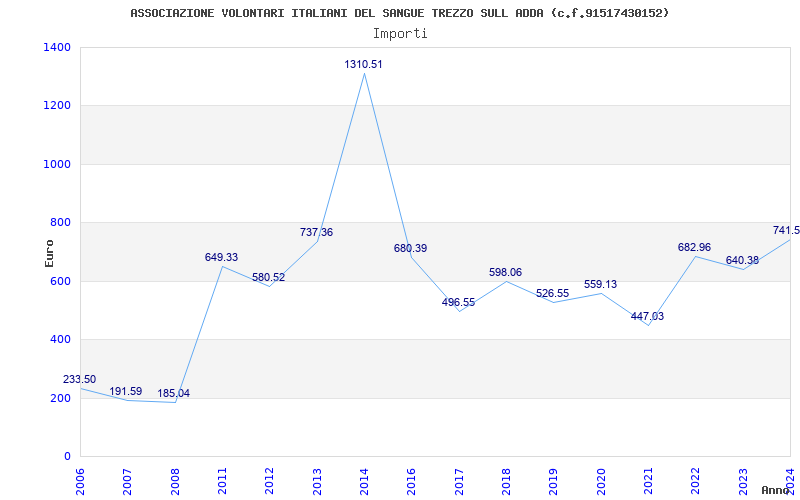
Task: Pick the 496.55 data label
Action: click(x=458, y=302)
